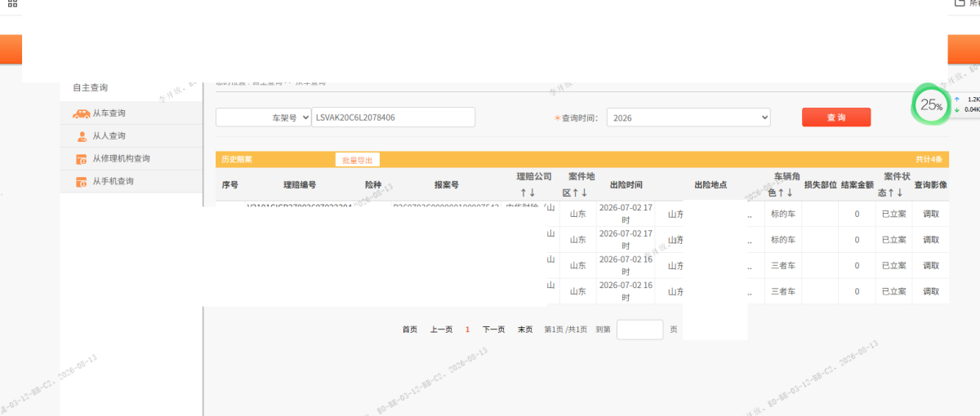Click the car icon beside 从车查询
The width and height of the screenshot is (980, 416).
pyautogui.click(x=81, y=113)
